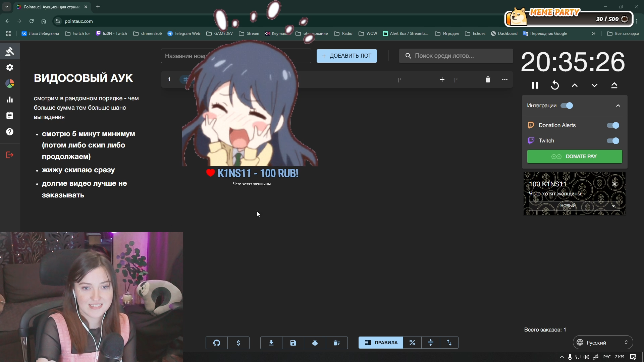Click the ДОБАВИТЬ ЛОТ button
This screenshot has width=644, height=362.
click(x=347, y=56)
